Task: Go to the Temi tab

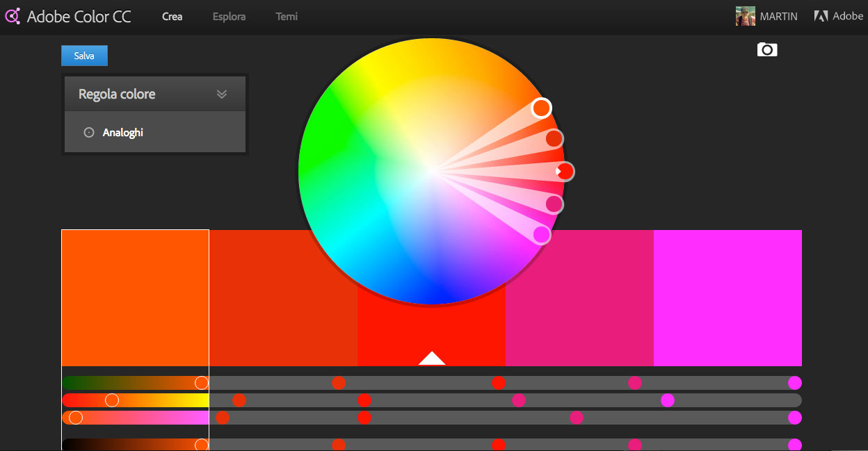Action: [287, 16]
